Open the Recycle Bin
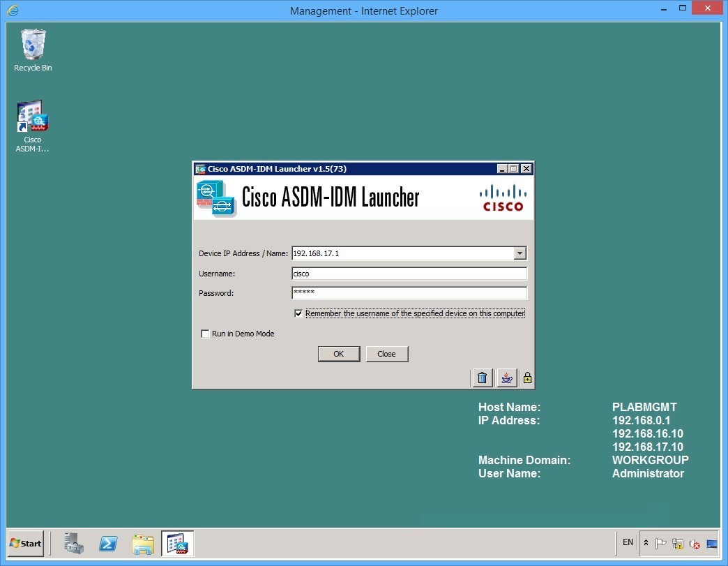 [x=31, y=43]
